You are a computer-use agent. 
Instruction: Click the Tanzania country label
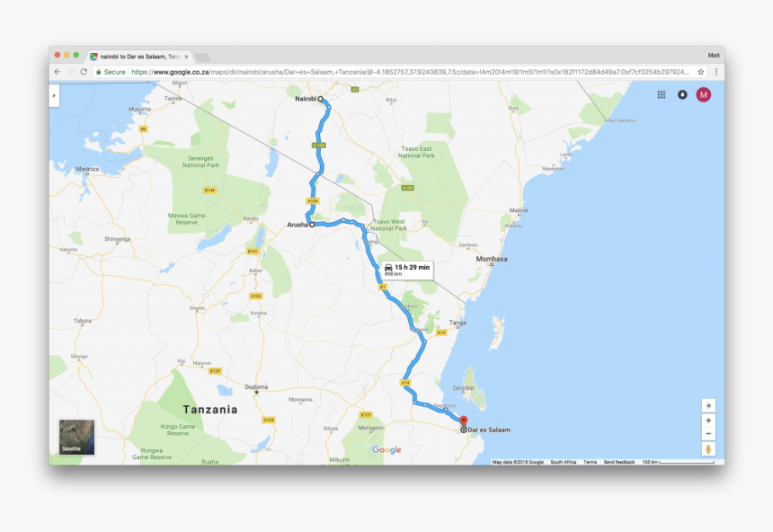click(x=210, y=409)
